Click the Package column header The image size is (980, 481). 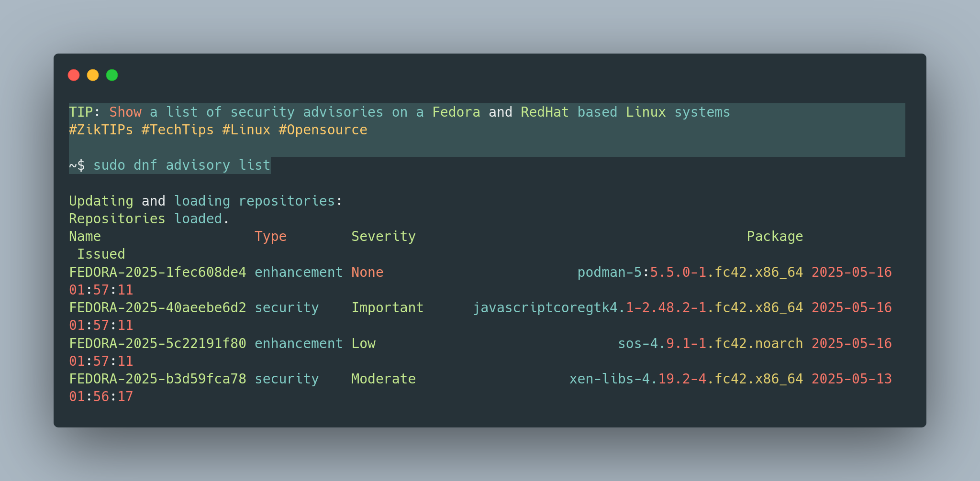[x=775, y=237]
